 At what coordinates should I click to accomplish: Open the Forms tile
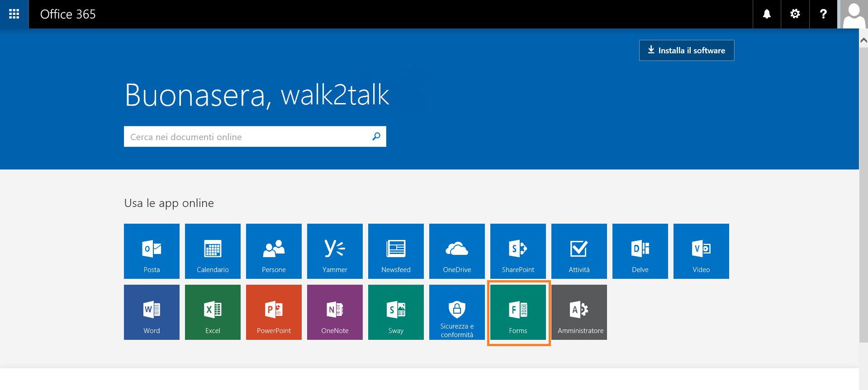click(x=518, y=312)
